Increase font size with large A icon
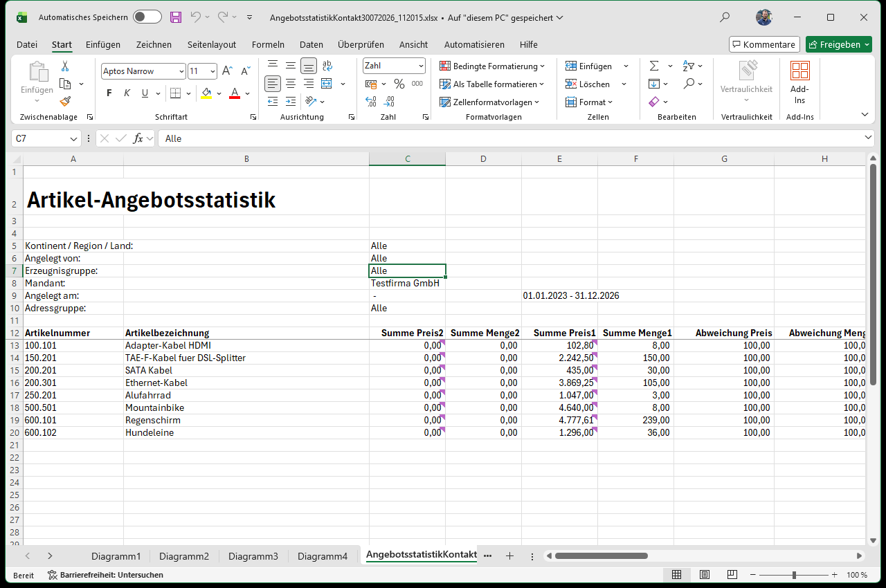 click(228, 71)
